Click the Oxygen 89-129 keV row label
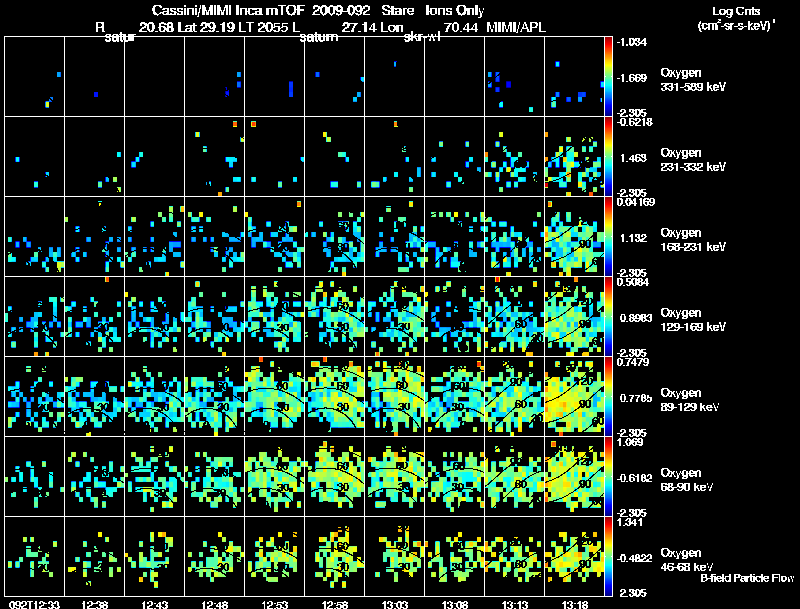The image size is (800, 609). pyautogui.click(x=690, y=399)
